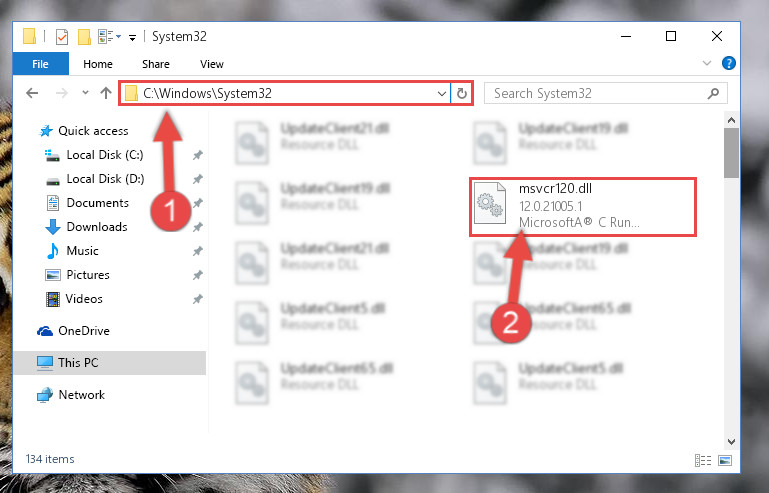Open the View ribbon tab
This screenshot has height=493, width=769.
[212, 64]
